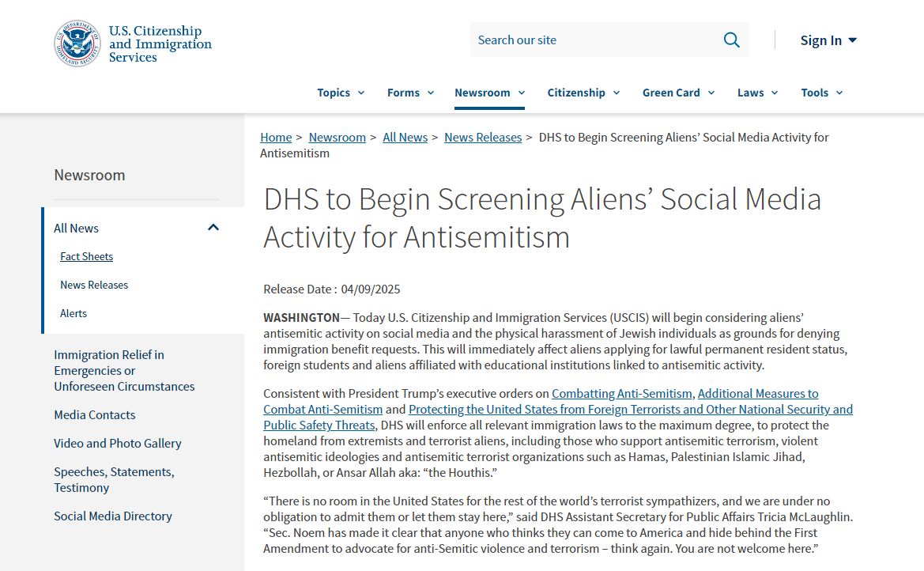Screen dimensions: 924x571
Task: Click the magnifying glass search icon
Action: coord(731,40)
